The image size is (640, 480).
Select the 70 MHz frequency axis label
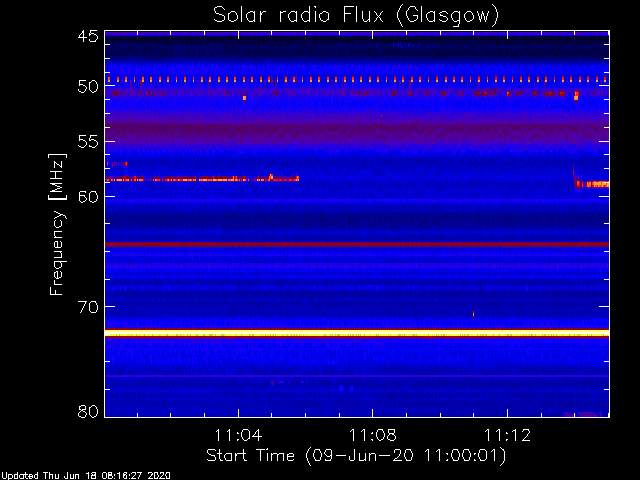point(88,307)
